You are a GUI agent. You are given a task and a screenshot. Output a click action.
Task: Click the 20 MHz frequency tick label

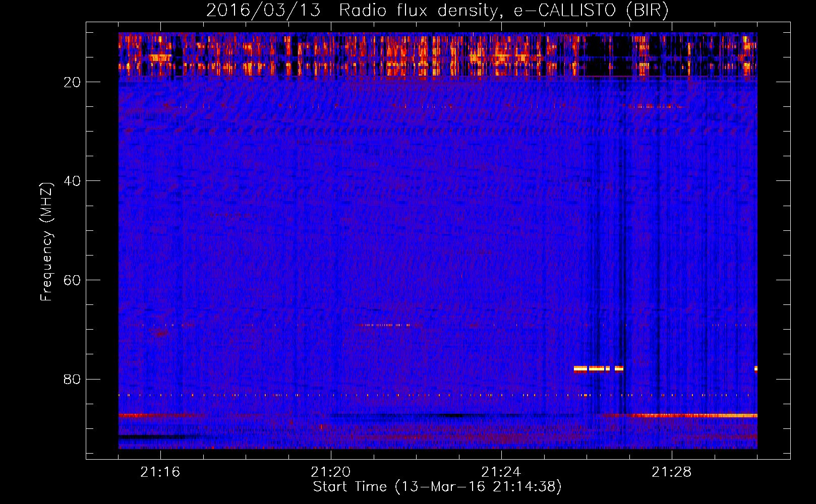72,83
